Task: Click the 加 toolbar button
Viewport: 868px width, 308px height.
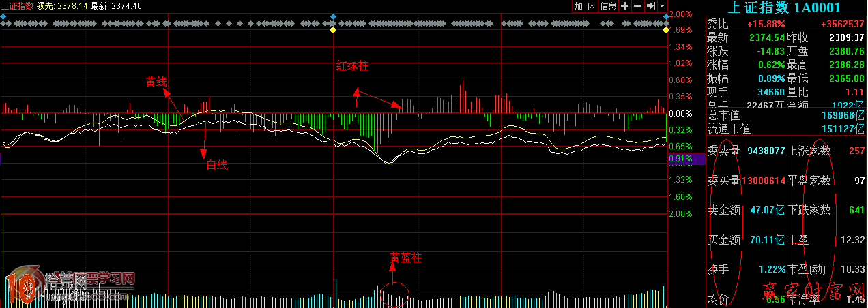Action: coord(579,6)
